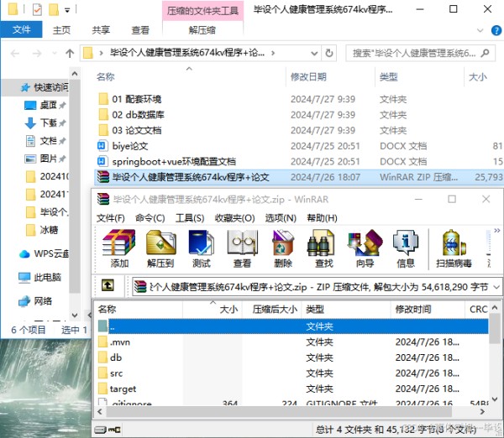Open the WinRAR archive path dropdown
The height and width of the screenshot is (438, 504).
point(496,286)
